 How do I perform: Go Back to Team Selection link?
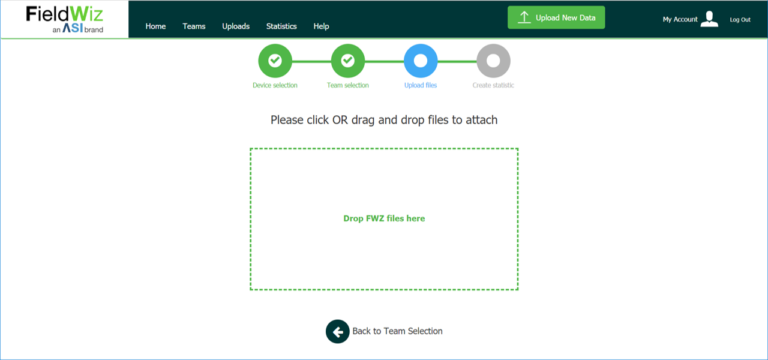point(397,331)
